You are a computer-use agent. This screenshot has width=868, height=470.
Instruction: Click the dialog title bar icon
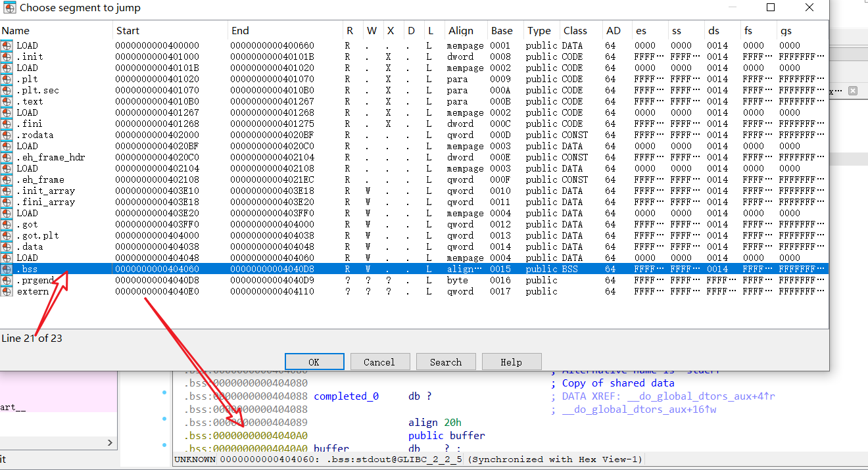tap(10, 8)
